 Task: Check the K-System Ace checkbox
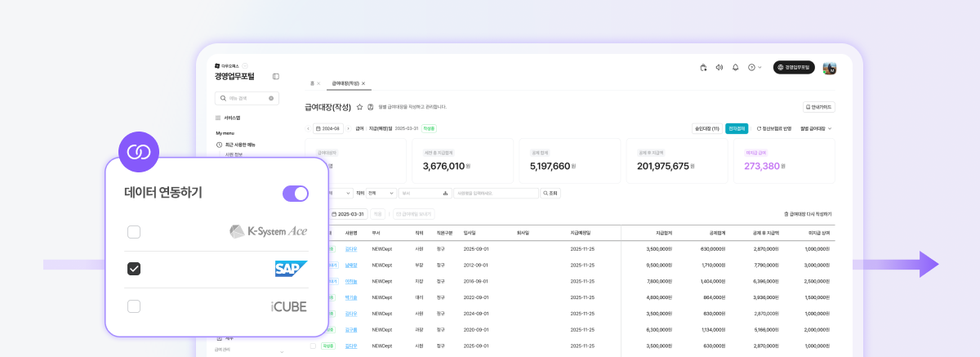(134, 232)
